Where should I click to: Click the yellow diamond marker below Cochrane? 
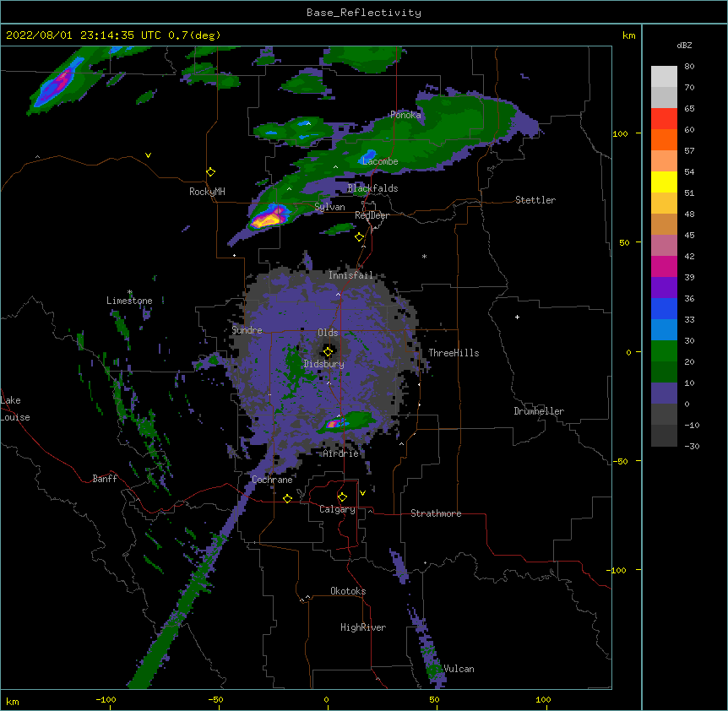coord(287,498)
